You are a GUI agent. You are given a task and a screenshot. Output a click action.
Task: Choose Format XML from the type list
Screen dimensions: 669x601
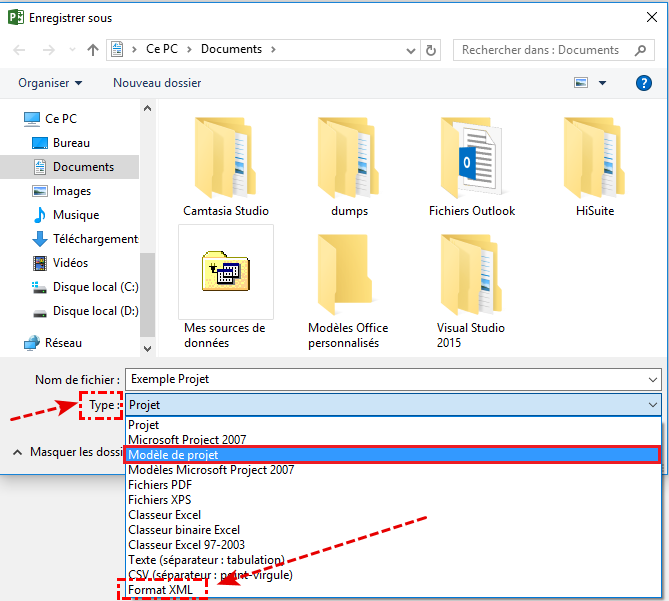coord(160,590)
